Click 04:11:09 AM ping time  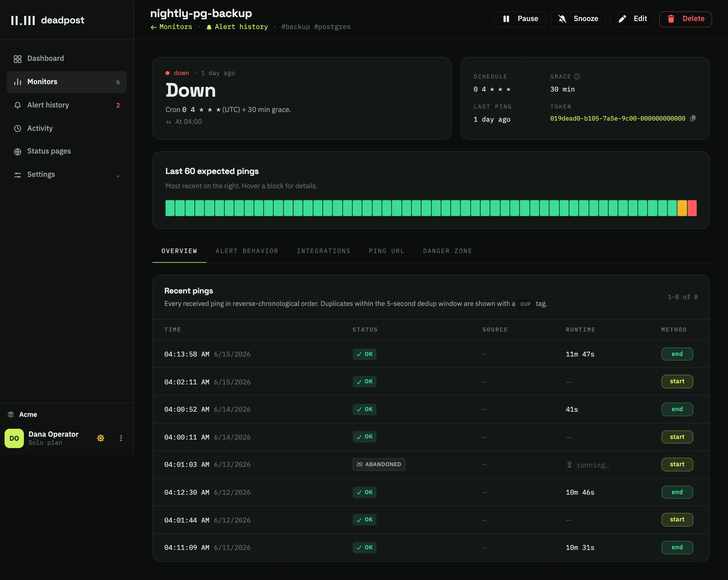click(186, 548)
